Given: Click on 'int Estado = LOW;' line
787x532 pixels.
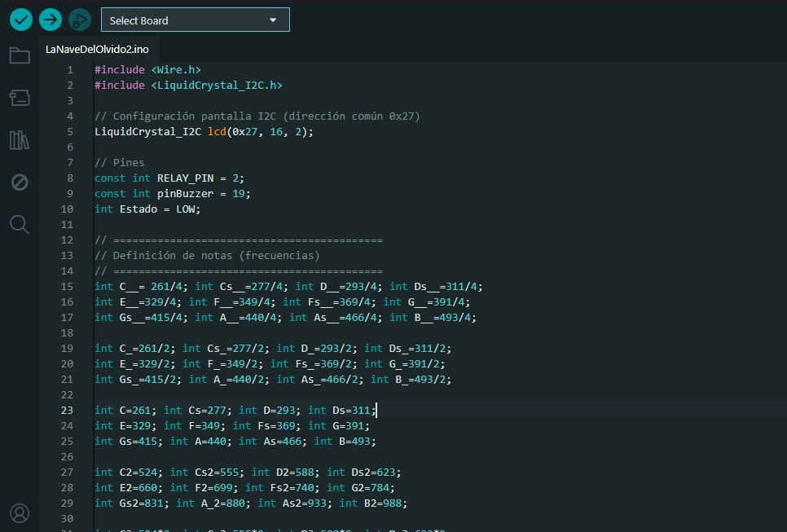Looking at the screenshot, I should pos(147,209).
